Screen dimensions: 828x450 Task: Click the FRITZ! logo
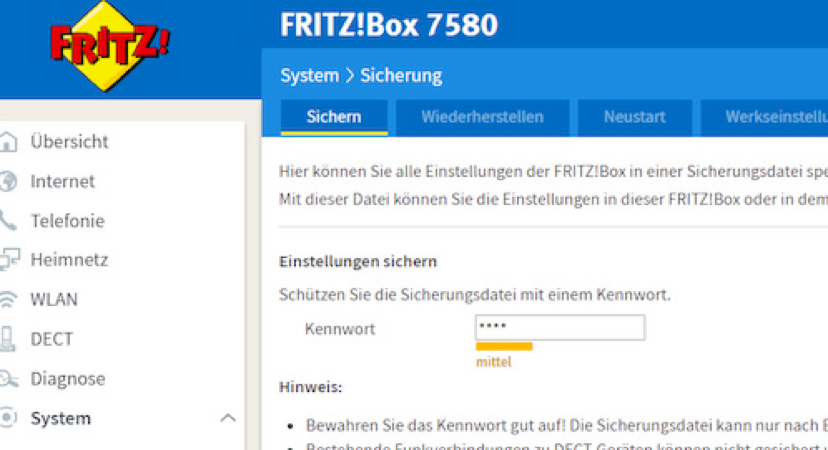pyautogui.click(x=110, y=46)
